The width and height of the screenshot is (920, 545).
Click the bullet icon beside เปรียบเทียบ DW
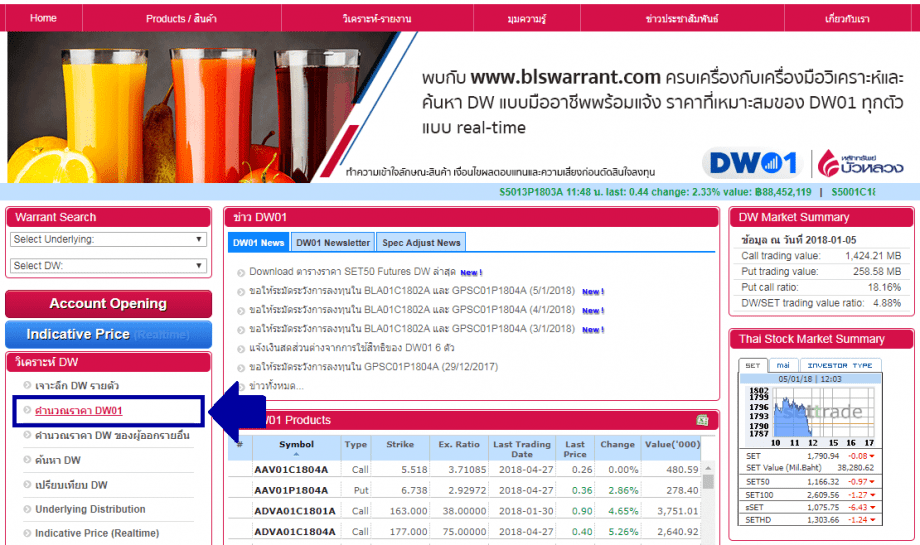tap(27, 485)
